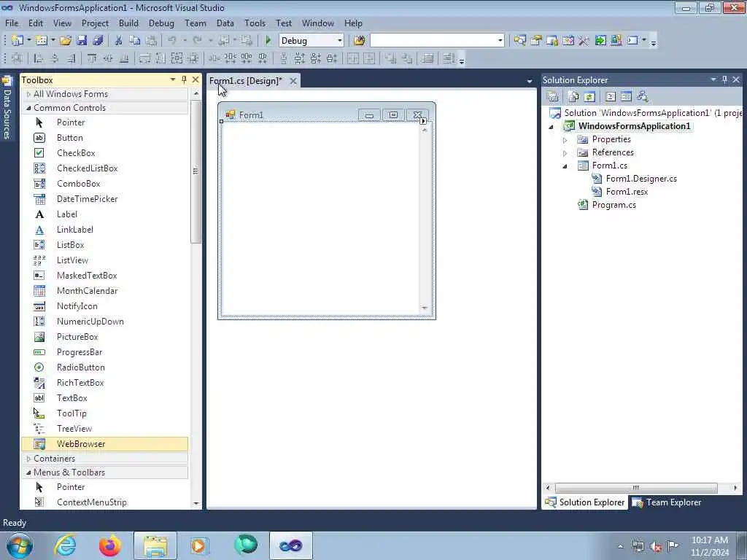Toggle auto-hide pin on Toolbox panel
This screenshot has width=747, height=560.
coord(185,79)
